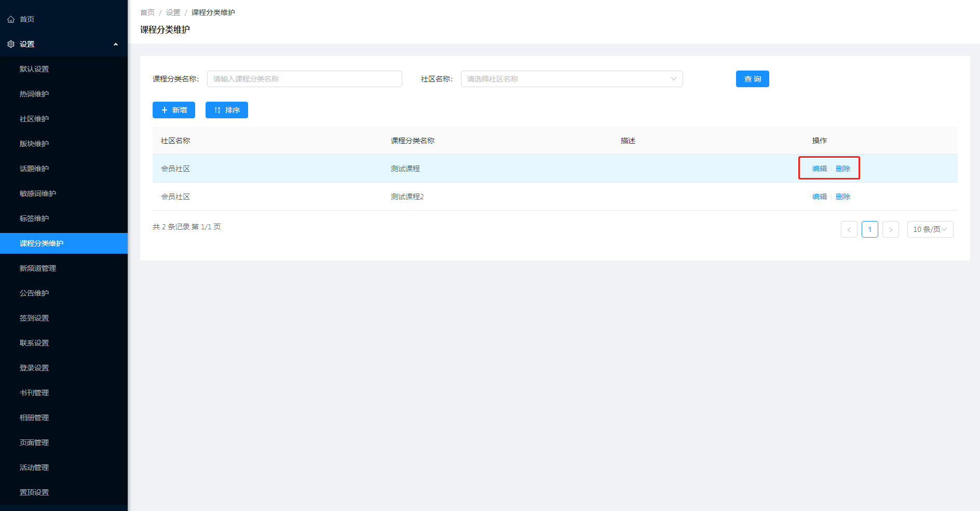Click next page arrow
The width and height of the screenshot is (980, 511).
891,229
